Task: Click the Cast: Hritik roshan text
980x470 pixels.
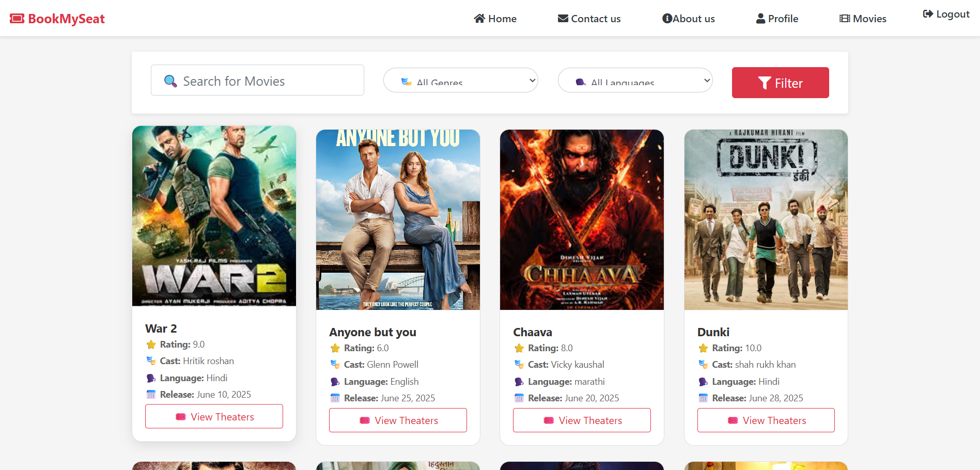Action: tap(197, 361)
